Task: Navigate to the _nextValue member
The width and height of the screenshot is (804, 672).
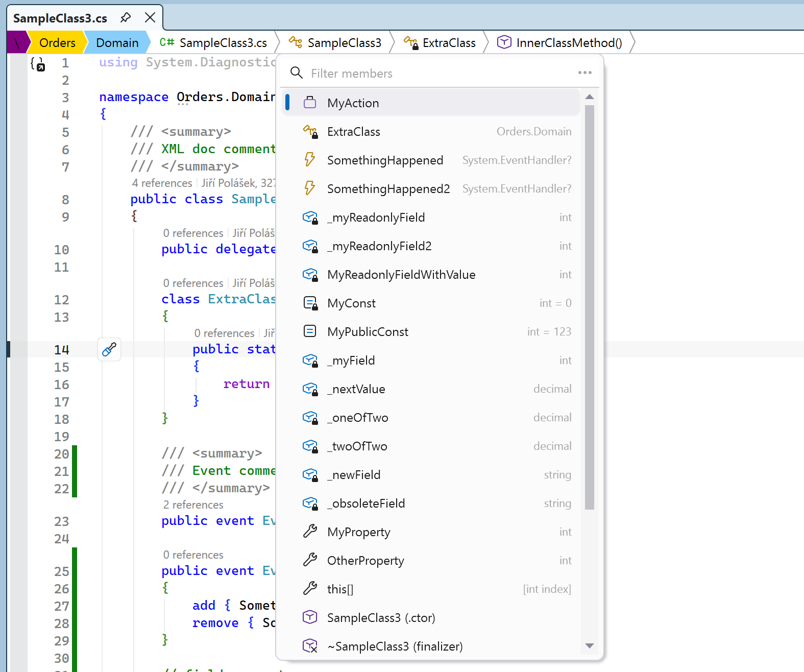Action: [431, 389]
